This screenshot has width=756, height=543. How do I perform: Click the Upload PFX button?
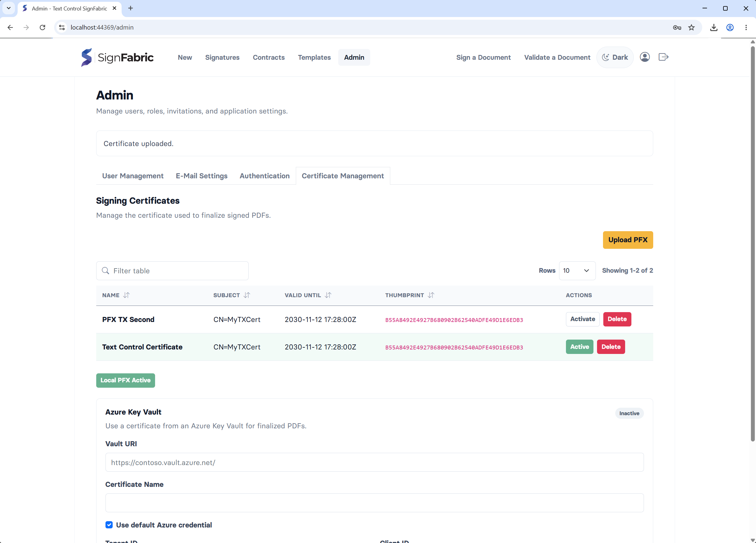(628, 240)
